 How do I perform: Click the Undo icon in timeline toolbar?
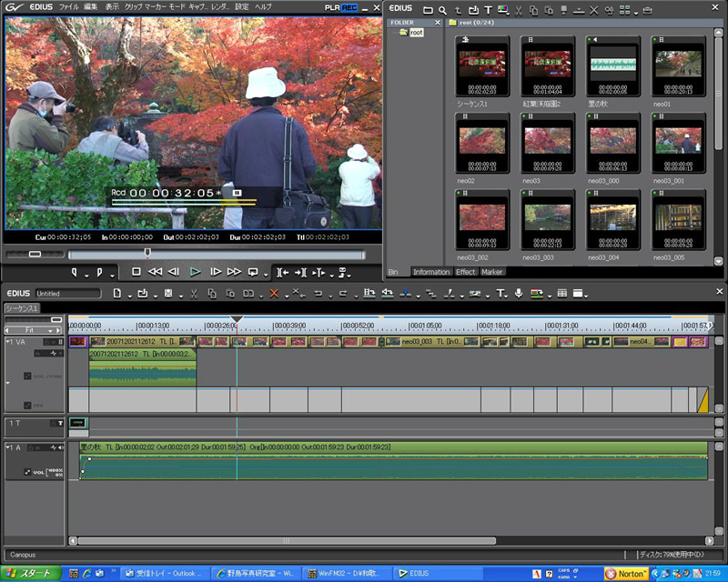tap(318, 294)
